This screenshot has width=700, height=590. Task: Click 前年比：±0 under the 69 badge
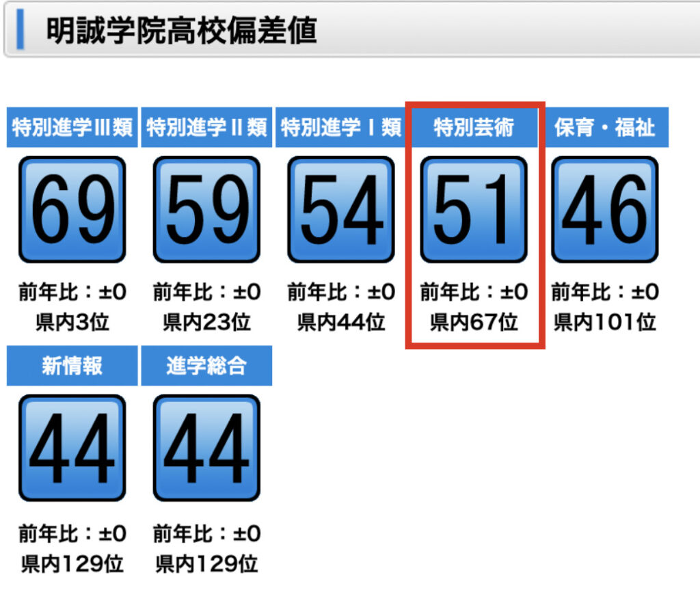[72, 292]
